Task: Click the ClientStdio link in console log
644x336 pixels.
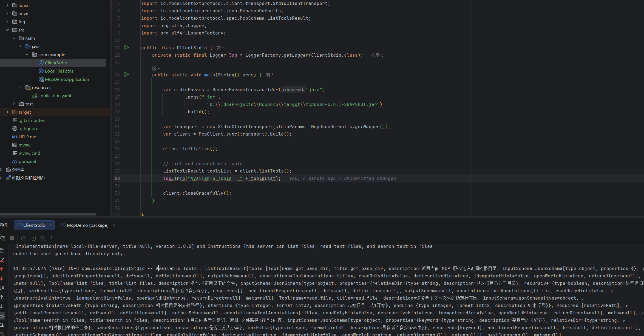Action: tap(129, 269)
